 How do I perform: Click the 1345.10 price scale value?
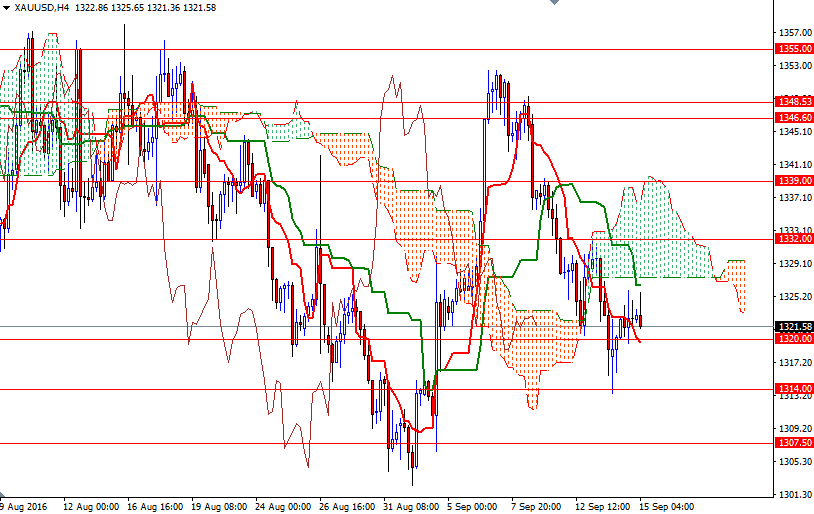pos(795,132)
